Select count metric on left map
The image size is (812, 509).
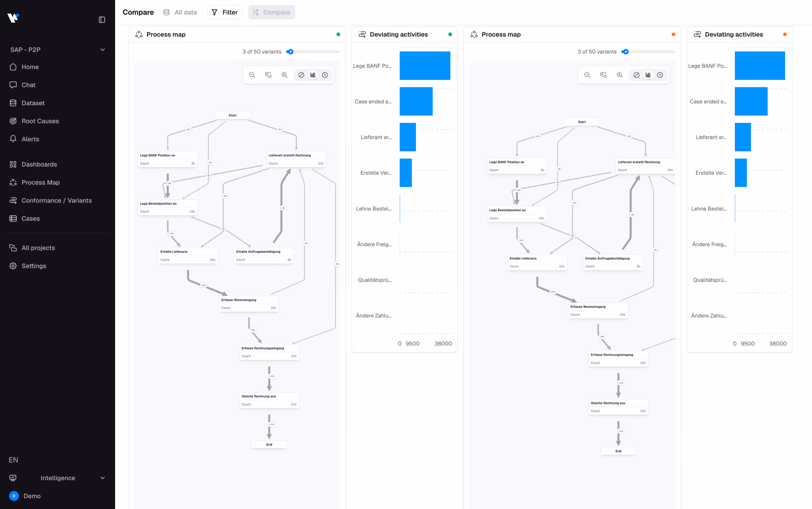click(x=313, y=75)
